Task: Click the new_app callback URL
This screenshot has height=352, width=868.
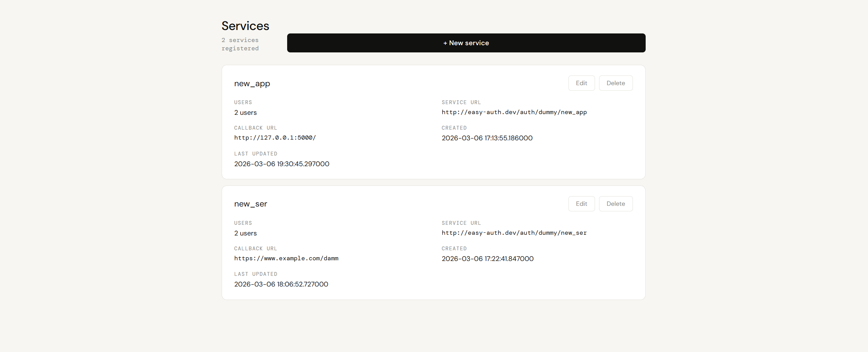Action: [275, 138]
